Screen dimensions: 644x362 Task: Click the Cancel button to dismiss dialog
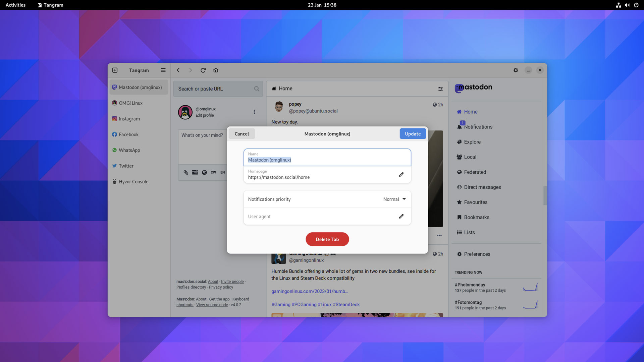click(x=241, y=133)
